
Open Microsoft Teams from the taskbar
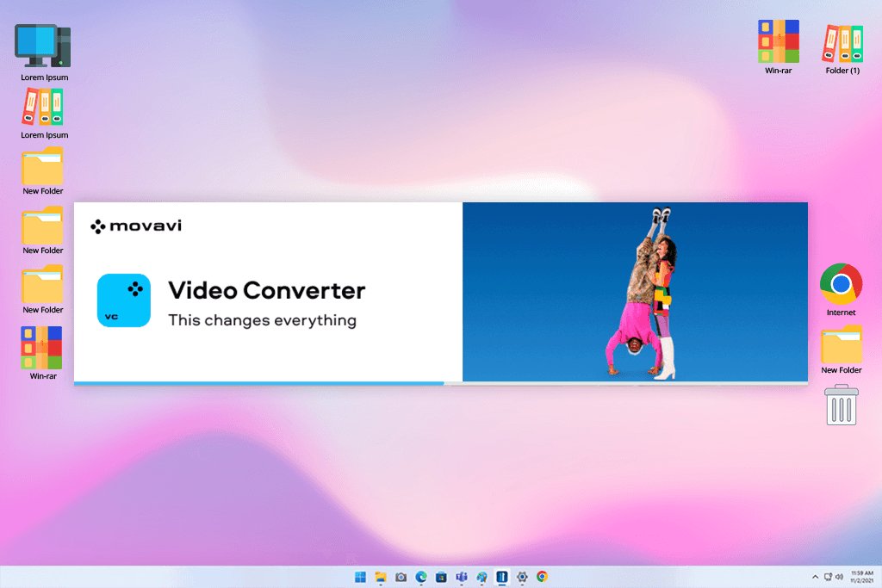pyautogui.click(x=462, y=577)
